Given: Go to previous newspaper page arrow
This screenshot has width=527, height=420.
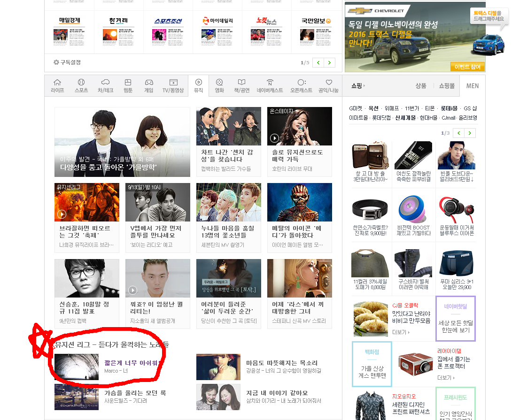Looking at the screenshot, I should [x=318, y=62].
